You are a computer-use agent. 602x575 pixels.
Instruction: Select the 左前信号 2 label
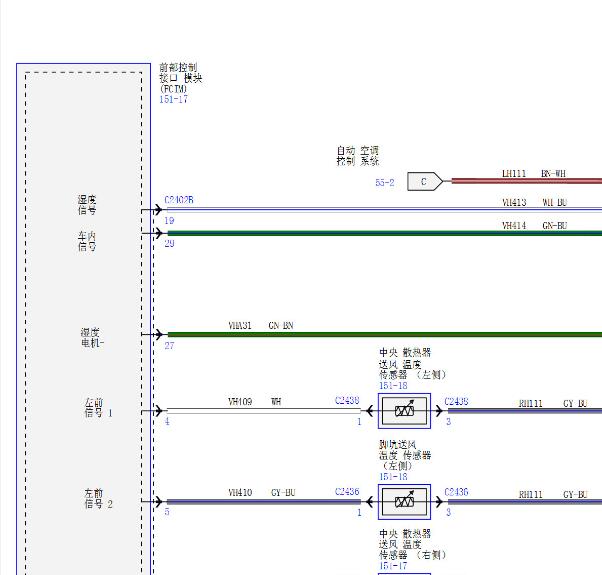pos(98,499)
